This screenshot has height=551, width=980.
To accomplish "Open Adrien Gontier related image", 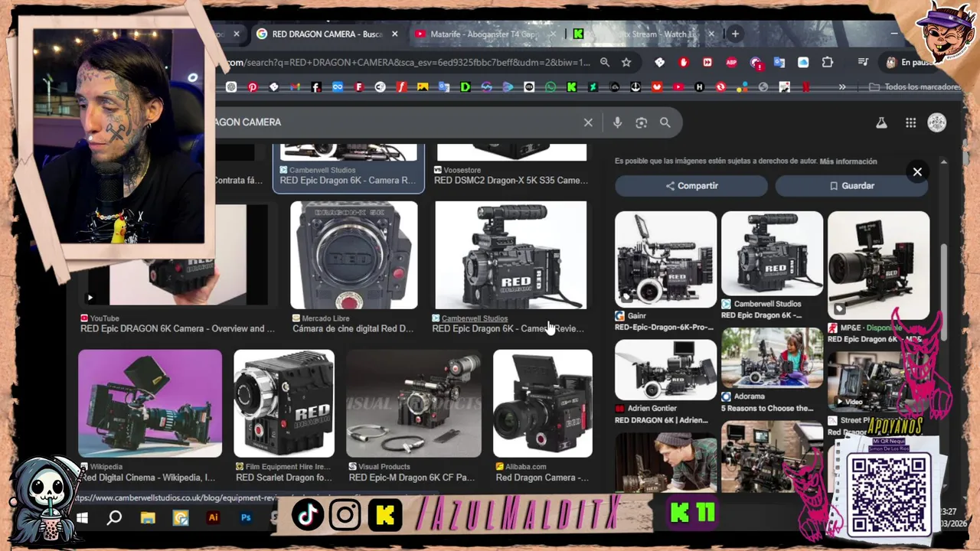I will click(x=665, y=370).
